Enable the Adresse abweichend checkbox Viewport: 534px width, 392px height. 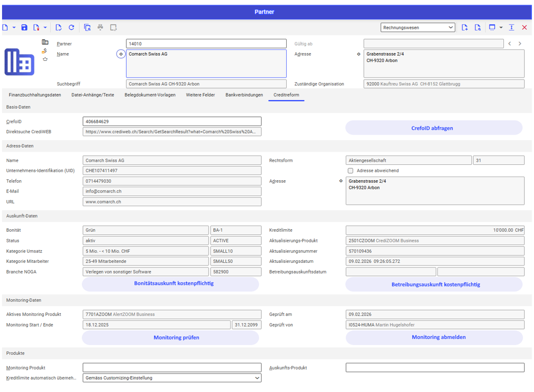350,170
